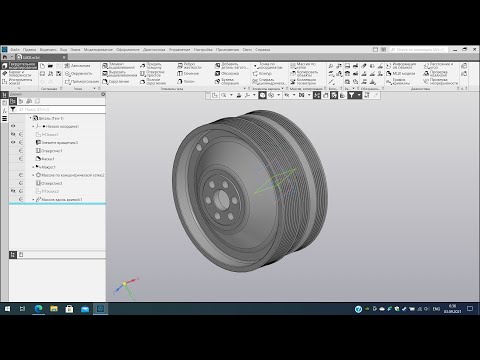
Task: Open the Файл menu
Action: pos(15,49)
